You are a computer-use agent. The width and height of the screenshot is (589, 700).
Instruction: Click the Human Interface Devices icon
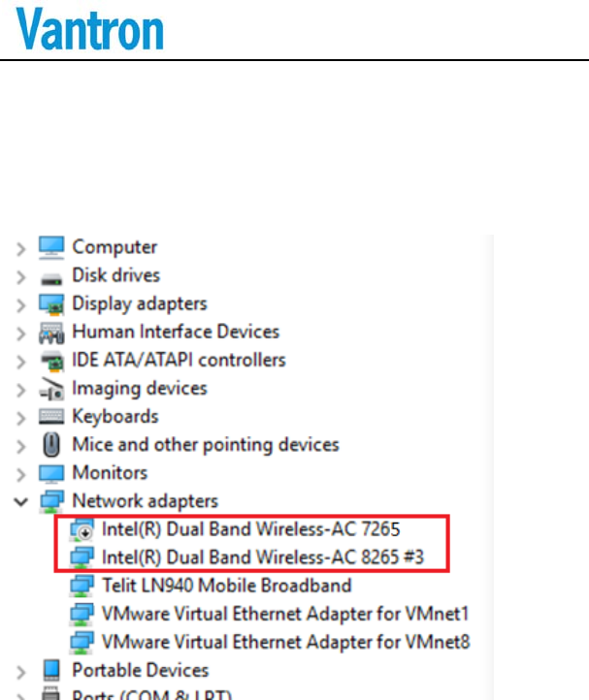click(x=51, y=334)
